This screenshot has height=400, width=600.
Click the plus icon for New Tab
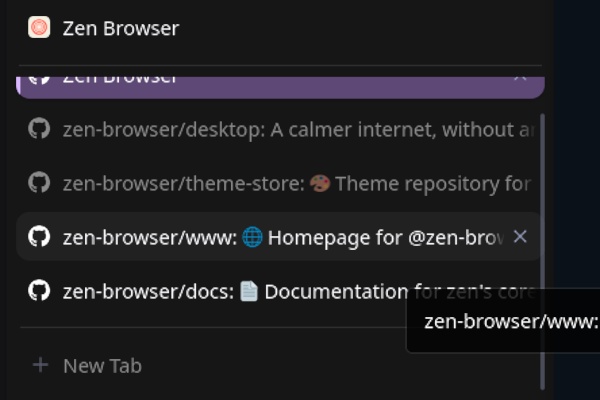(41, 365)
